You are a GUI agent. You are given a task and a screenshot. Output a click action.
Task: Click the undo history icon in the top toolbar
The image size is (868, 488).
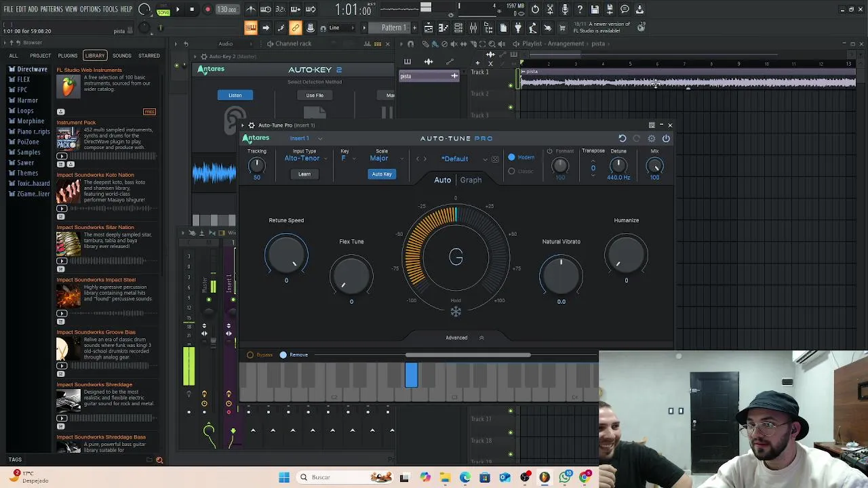[535, 9]
